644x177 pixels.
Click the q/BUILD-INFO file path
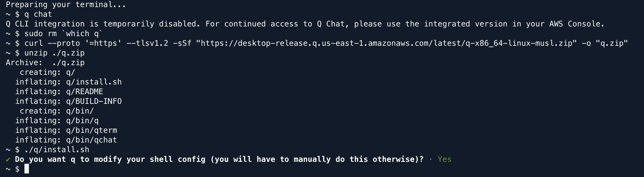94,101
